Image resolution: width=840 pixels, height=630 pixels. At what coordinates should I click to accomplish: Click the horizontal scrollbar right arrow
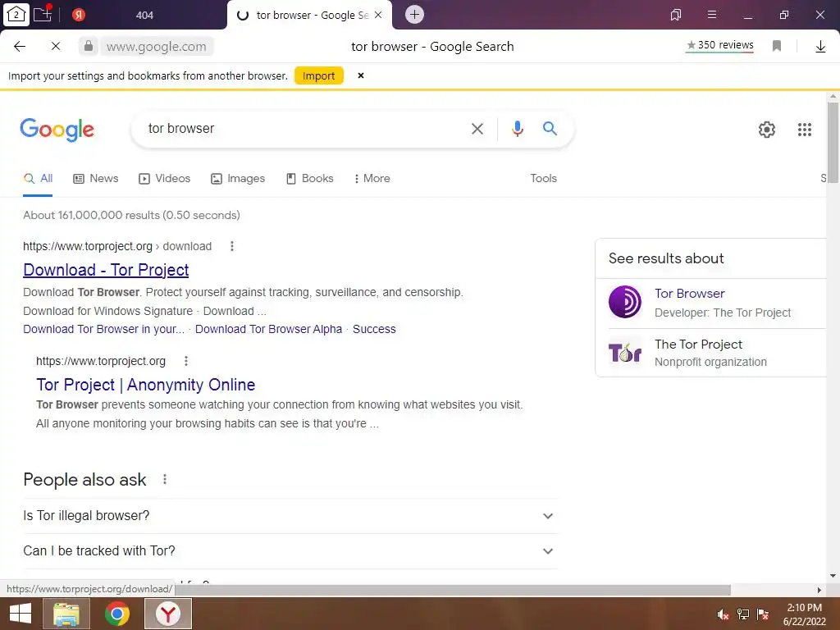[x=819, y=590]
